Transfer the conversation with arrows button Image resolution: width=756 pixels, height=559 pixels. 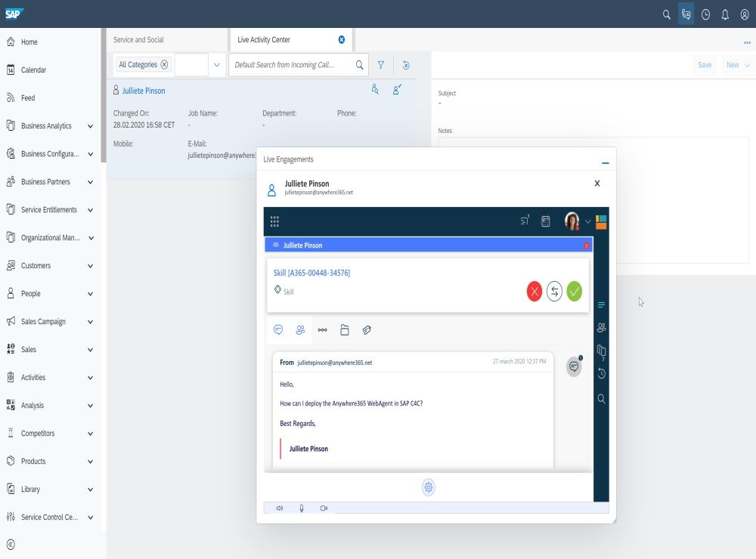(x=554, y=291)
